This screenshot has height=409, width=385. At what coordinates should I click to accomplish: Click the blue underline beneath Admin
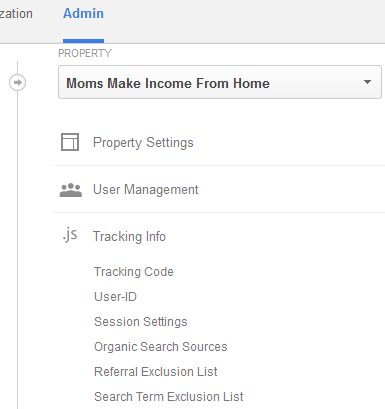(83, 41)
